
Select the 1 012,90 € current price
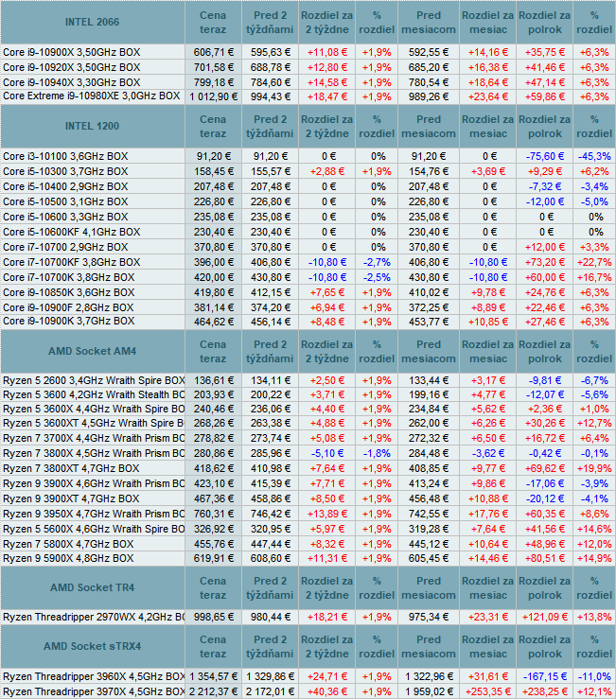(213, 96)
